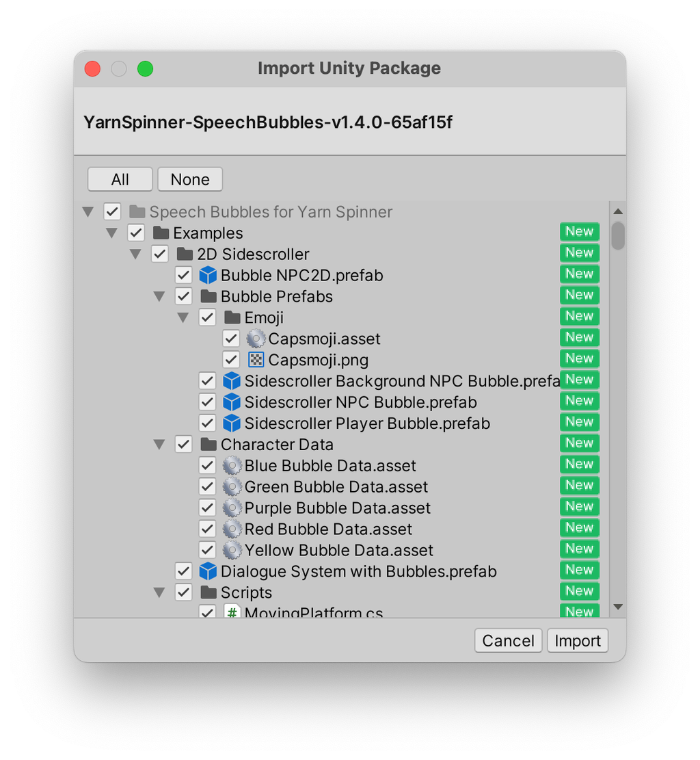
Task: Click the Yellow Bubble Data asset icon
Action: (232, 550)
